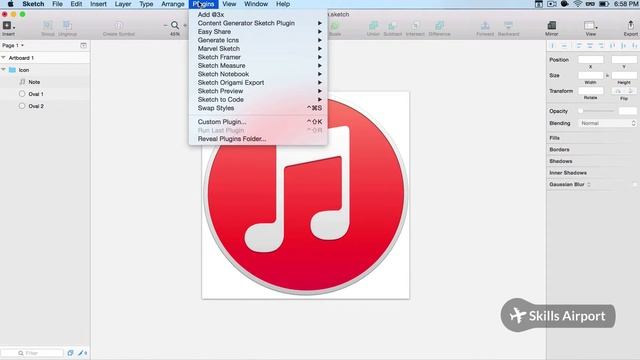This screenshot has height=360, width=640.
Task: Expand the Easy Share submenu
Action: (x=258, y=31)
